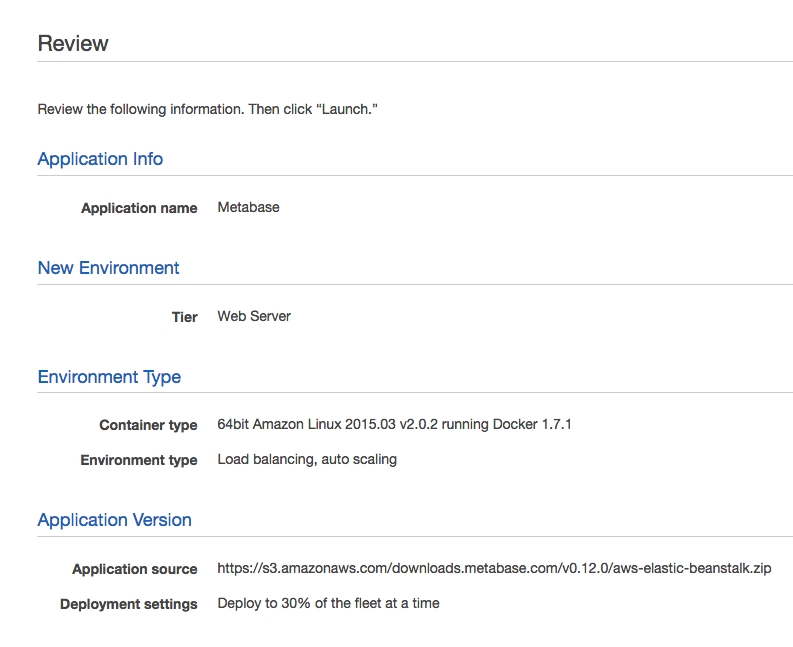Screen dimensions: 793x647
Task: Click the New Environment section heading
Action: tap(108, 268)
